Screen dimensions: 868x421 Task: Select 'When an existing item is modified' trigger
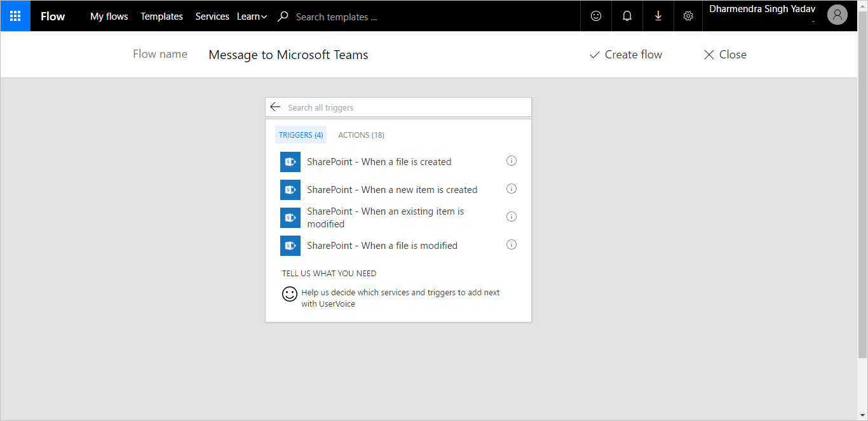pos(386,218)
